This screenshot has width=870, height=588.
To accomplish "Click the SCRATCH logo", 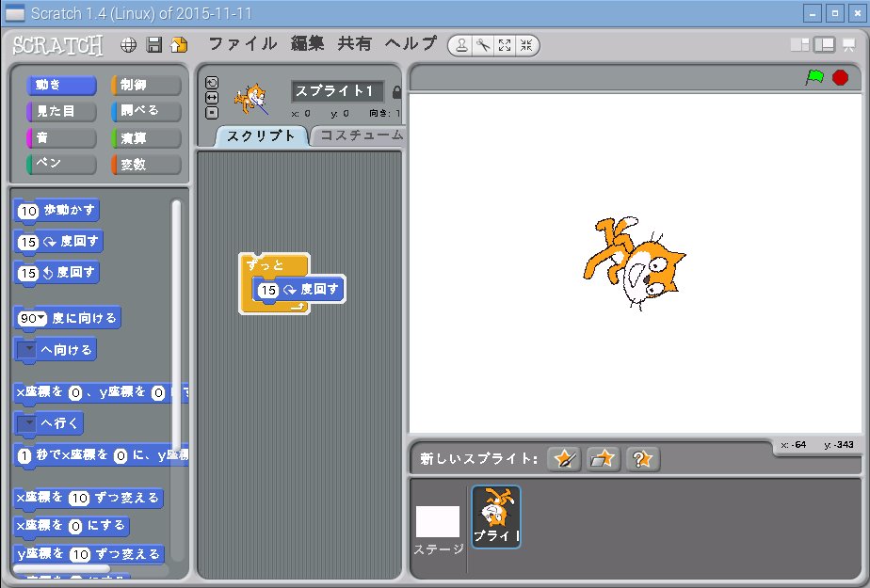I will (x=58, y=45).
